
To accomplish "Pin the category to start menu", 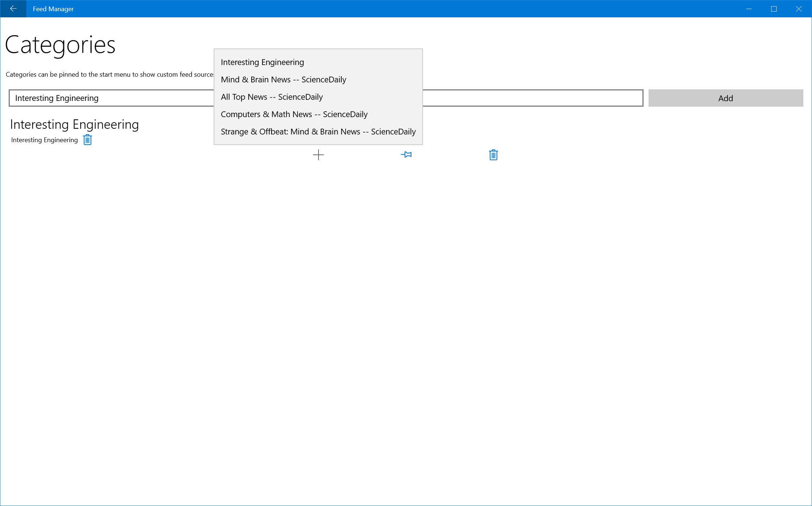I will (x=406, y=155).
